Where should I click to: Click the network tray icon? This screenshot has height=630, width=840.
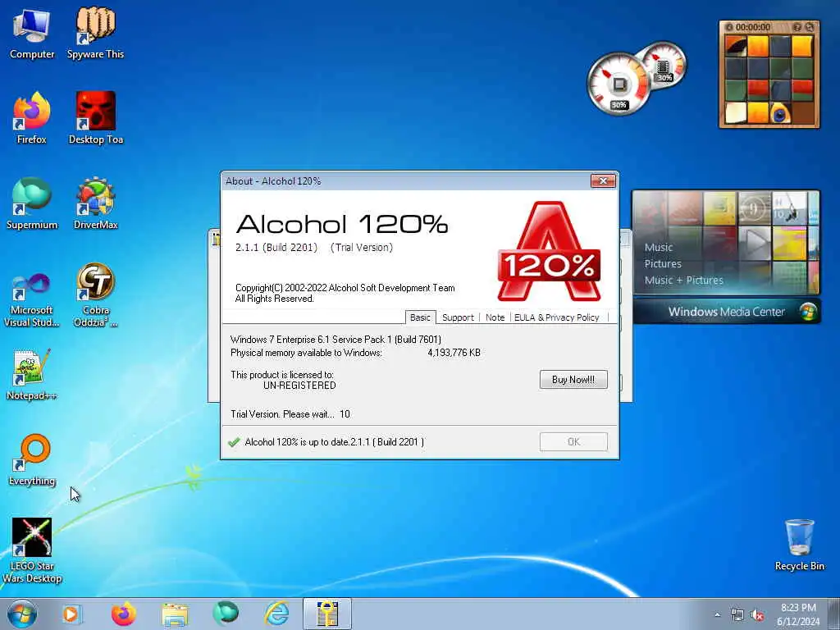point(737,615)
